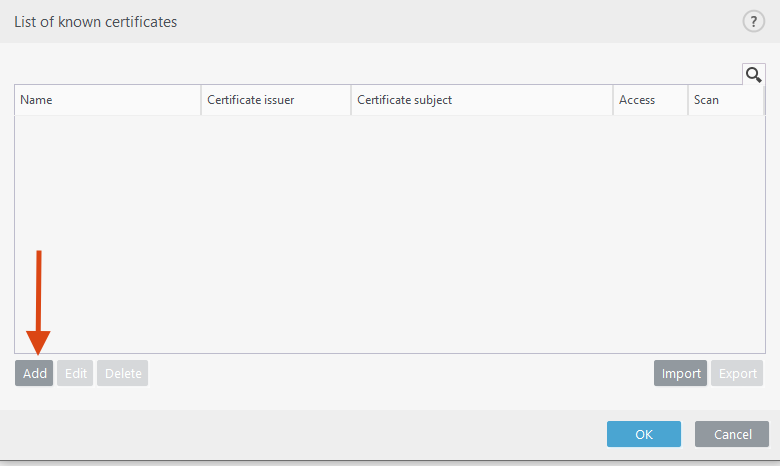Screen dimensions: 780x466
Task: Sort by the Certificate issuer column
Action: tap(276, 100)
